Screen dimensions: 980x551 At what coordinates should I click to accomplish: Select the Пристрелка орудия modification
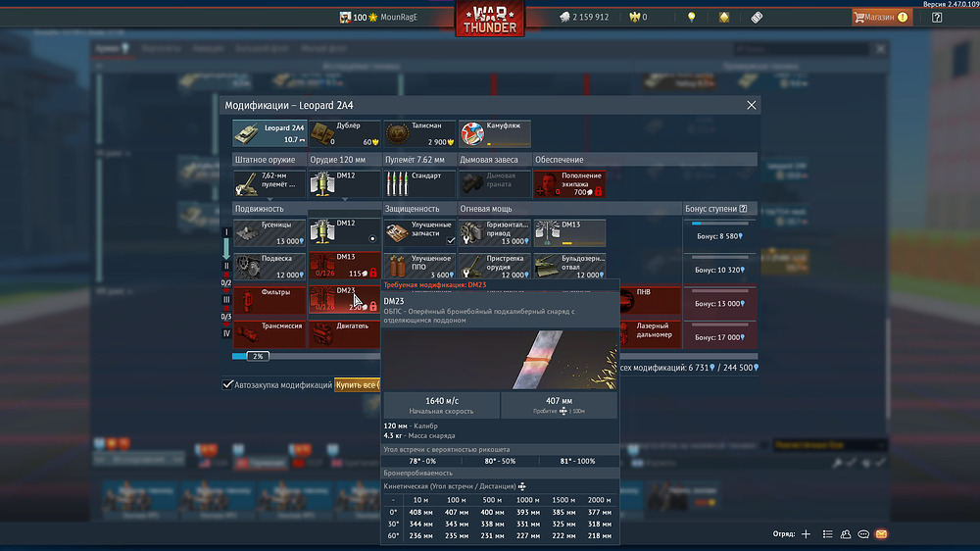pyautogui.click(x=494, y=267)
